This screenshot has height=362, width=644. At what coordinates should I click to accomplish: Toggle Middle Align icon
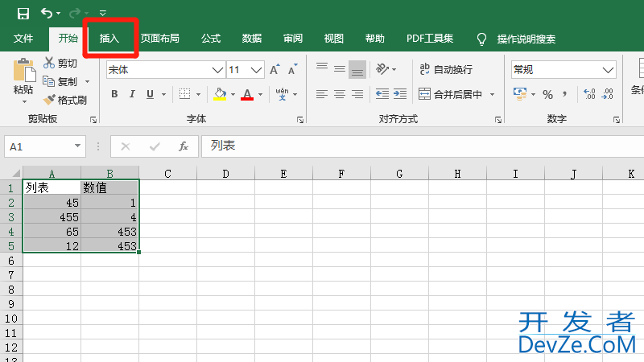coord(340,69)
